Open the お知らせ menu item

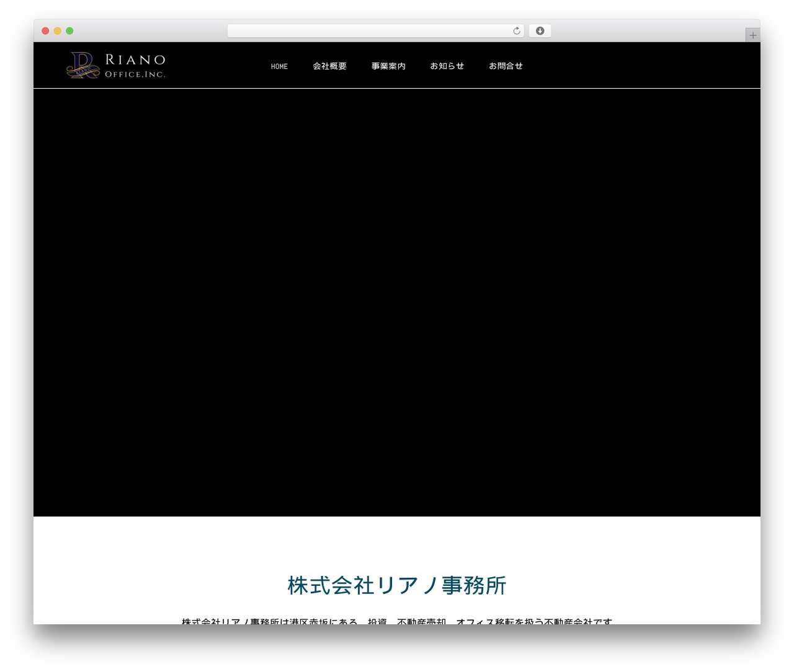click(447, 66)
